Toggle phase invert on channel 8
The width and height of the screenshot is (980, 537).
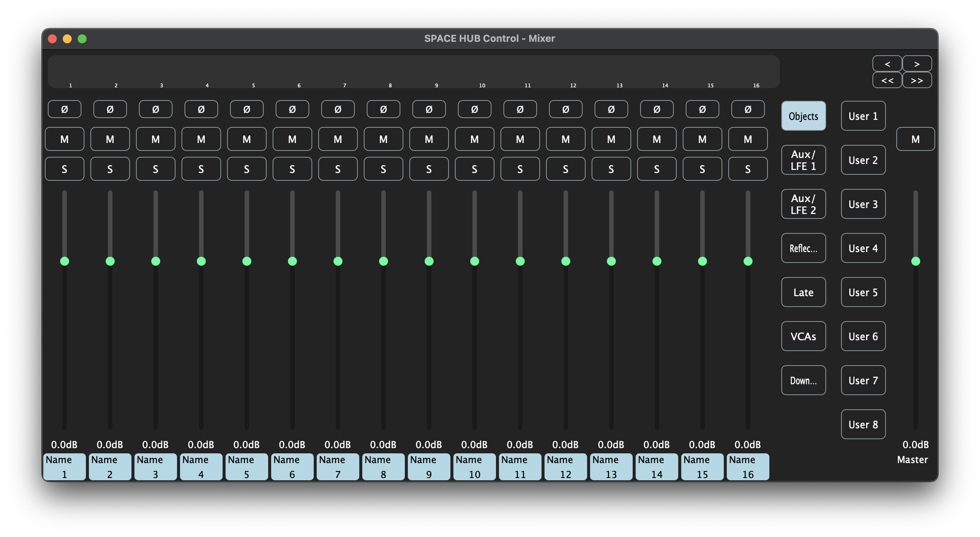[383, 109]
